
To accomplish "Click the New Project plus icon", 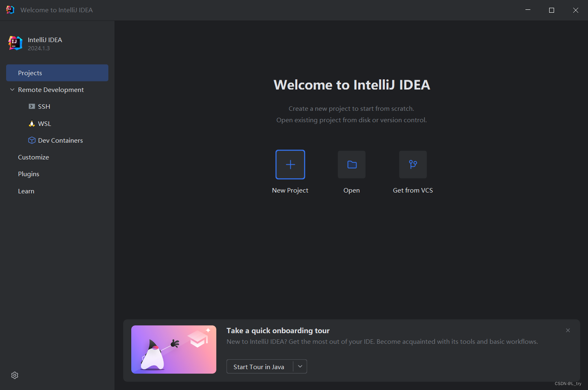I will (x=290, y=164).
